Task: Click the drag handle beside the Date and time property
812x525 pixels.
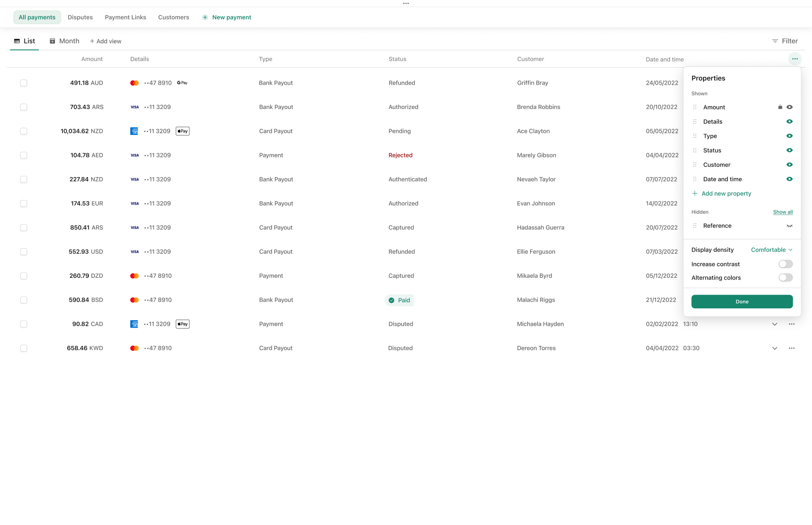Action: click(x=695, y=179)
